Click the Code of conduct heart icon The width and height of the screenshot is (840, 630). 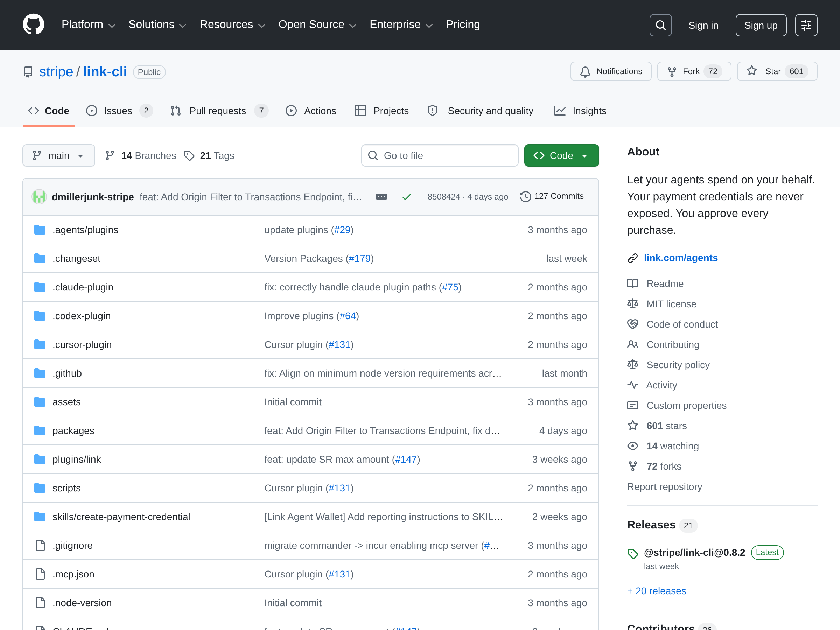tap(633, 324)
